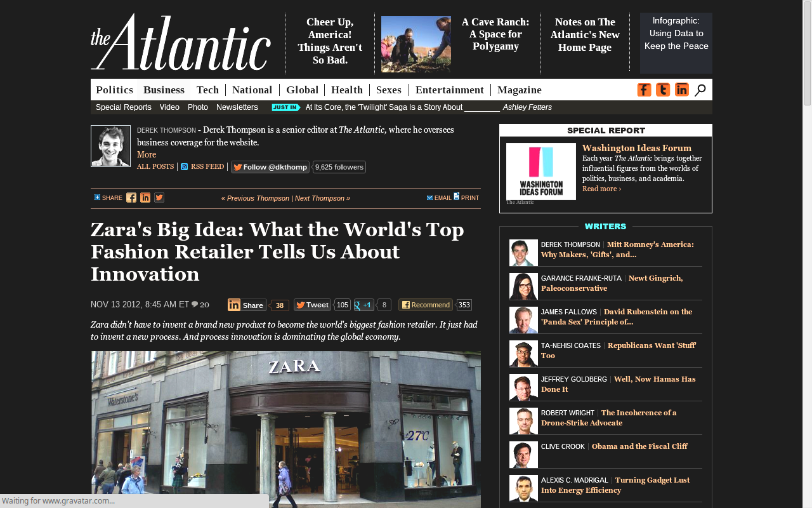This screenshot has width=812, height=508.
Task: Open the LinkedIn icon in navigation bar
Action: 682,90
